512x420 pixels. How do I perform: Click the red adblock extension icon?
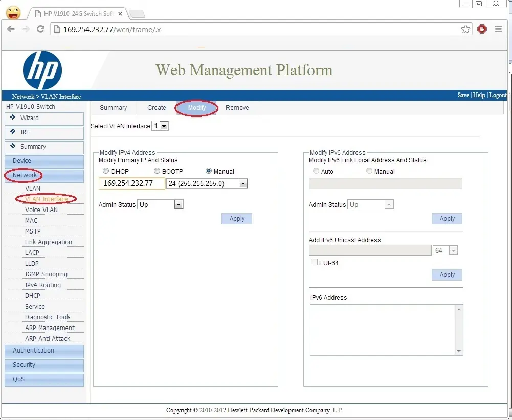482,29
